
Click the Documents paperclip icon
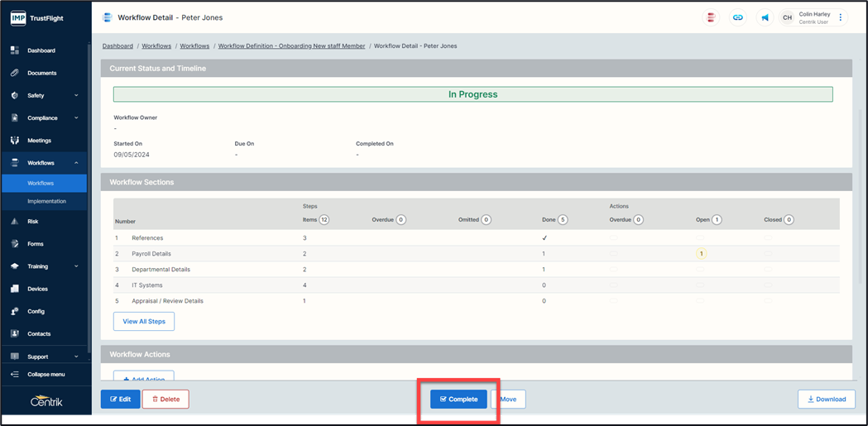[14, 73]
